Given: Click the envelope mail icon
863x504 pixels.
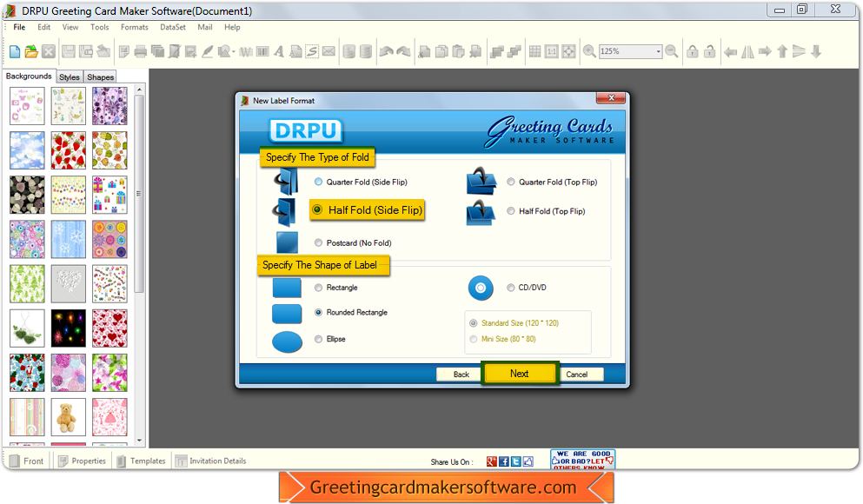Looking at the screenshot, I should (329, 52).
